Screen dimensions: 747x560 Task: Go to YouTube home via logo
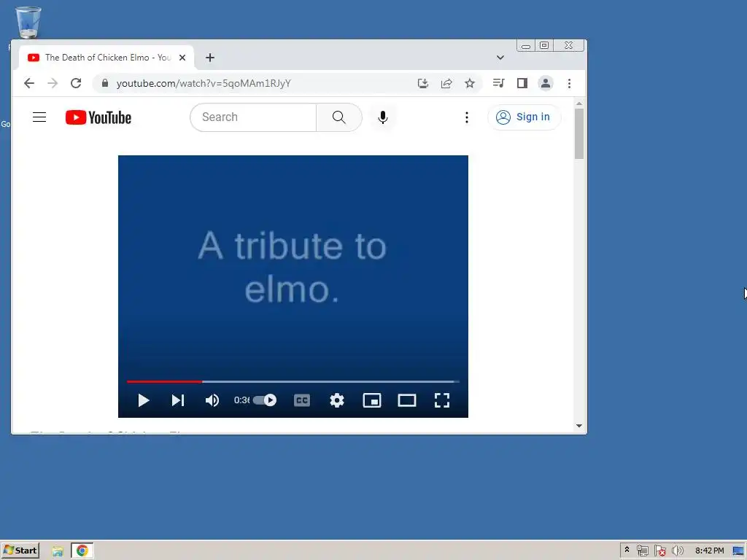(x=98, y=117)
